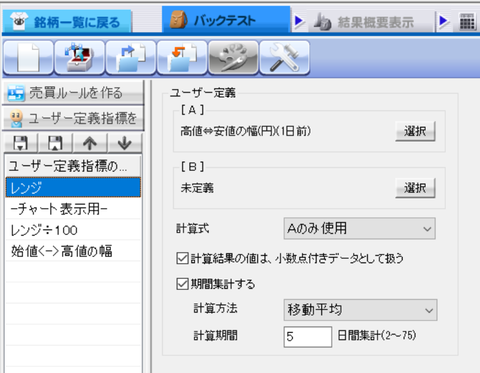
Task: Select レンジ in the indicator list
Action: [73, 188]
